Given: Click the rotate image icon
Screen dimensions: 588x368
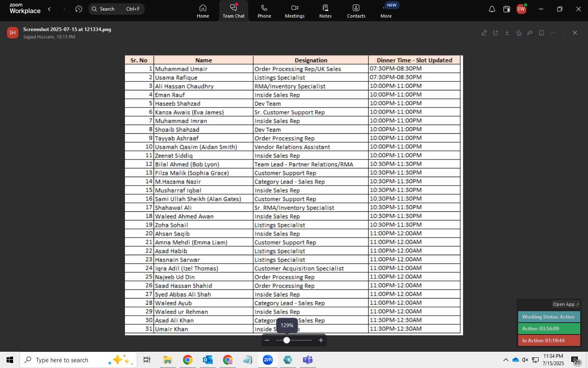Looking at the screenshot, I should pyautogui.click(x=519, y=33).
